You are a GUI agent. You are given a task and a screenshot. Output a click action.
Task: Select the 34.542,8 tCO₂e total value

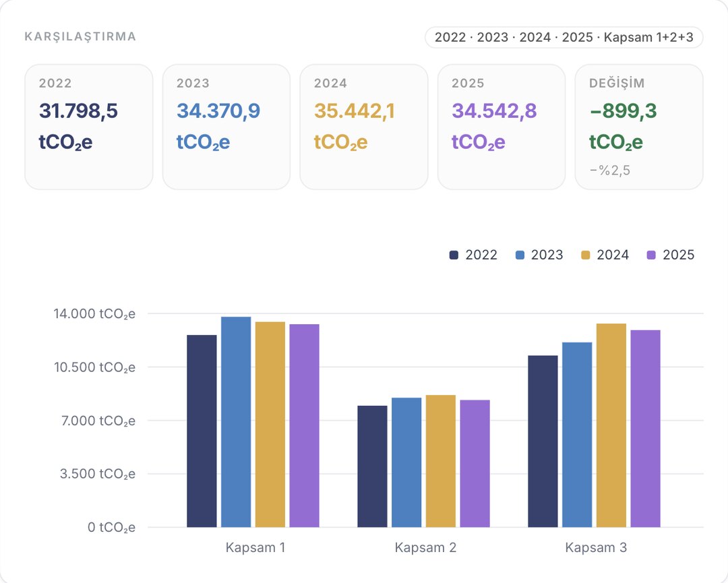tap(494, 126)
